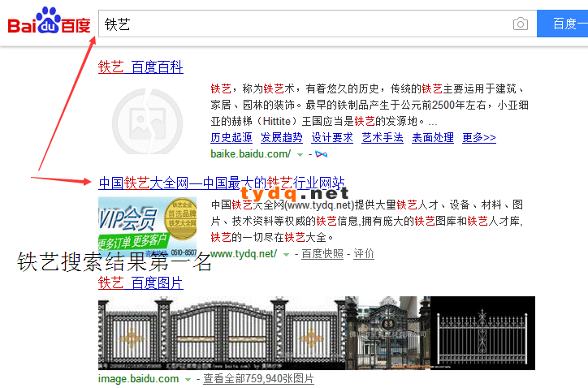
Task: Click the Baidu logo
Action: point(49,21)
